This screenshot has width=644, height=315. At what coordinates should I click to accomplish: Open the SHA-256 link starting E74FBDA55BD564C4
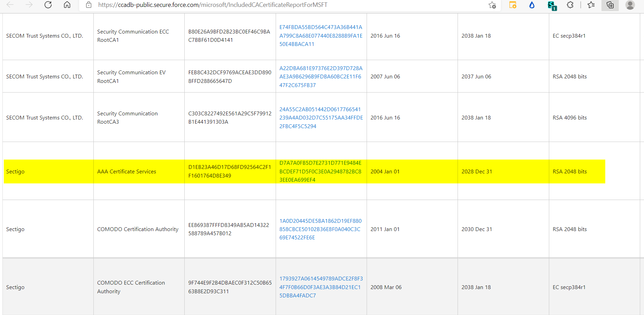pyautogui.click(x=321, y=36)
